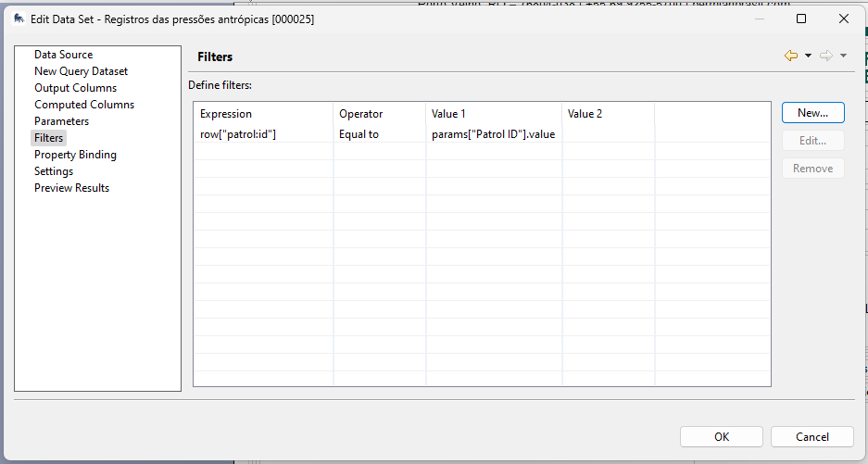This screenshot has width=868, height=464.
Task: Click the Edit Data Set title bar icon
Action: tap(19, 19)
